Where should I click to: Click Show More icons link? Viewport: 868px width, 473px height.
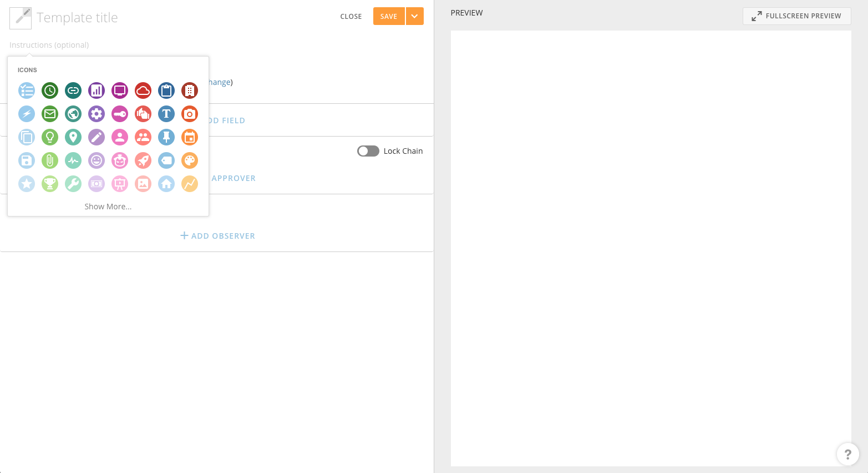108,207
